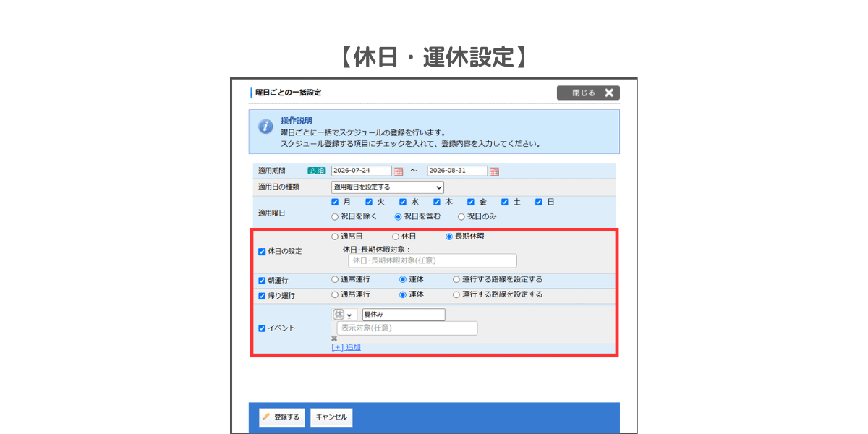Click the 曜日ごとの一括設定 dialog title

(x=288, y=93)
